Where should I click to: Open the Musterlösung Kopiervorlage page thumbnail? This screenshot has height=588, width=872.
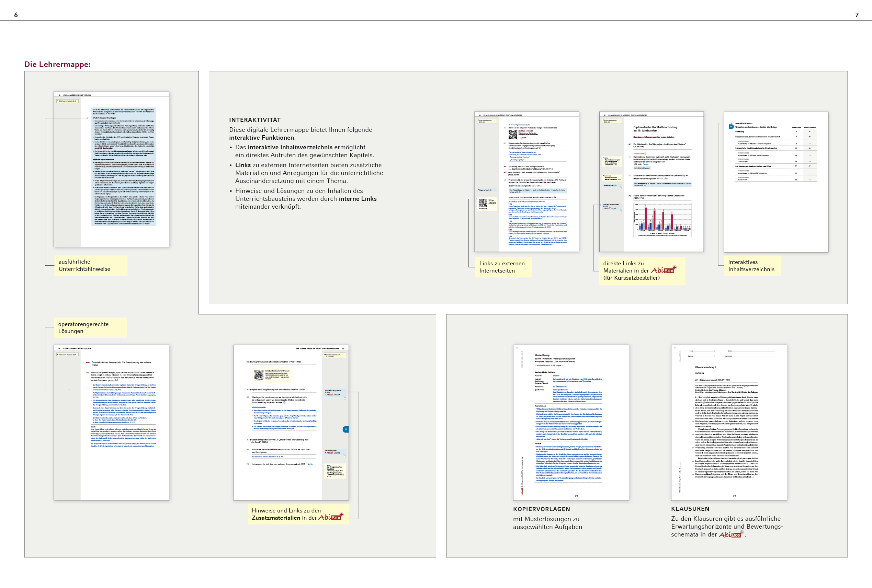pyautogui.click(x=571, y=422)
